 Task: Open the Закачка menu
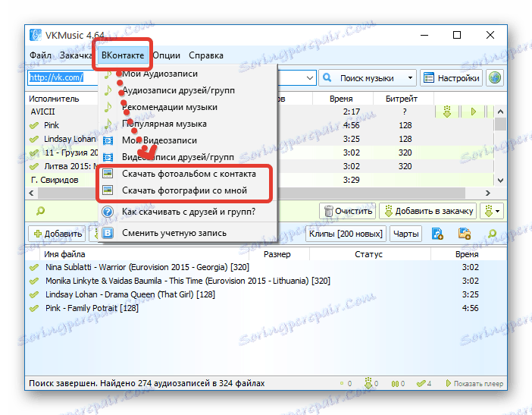[75, 55]
